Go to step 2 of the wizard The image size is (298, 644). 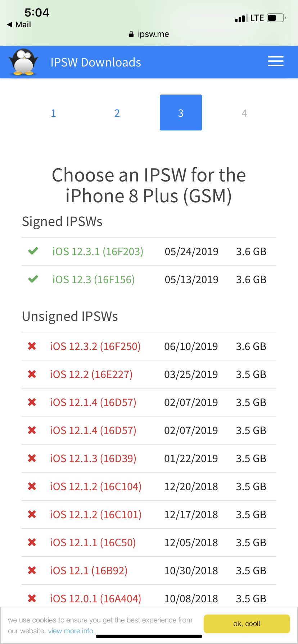point(117,113)
